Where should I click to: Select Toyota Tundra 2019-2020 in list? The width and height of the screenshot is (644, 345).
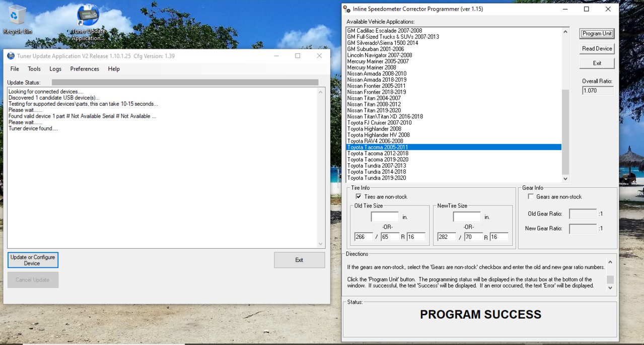click(x=454, y=178)
